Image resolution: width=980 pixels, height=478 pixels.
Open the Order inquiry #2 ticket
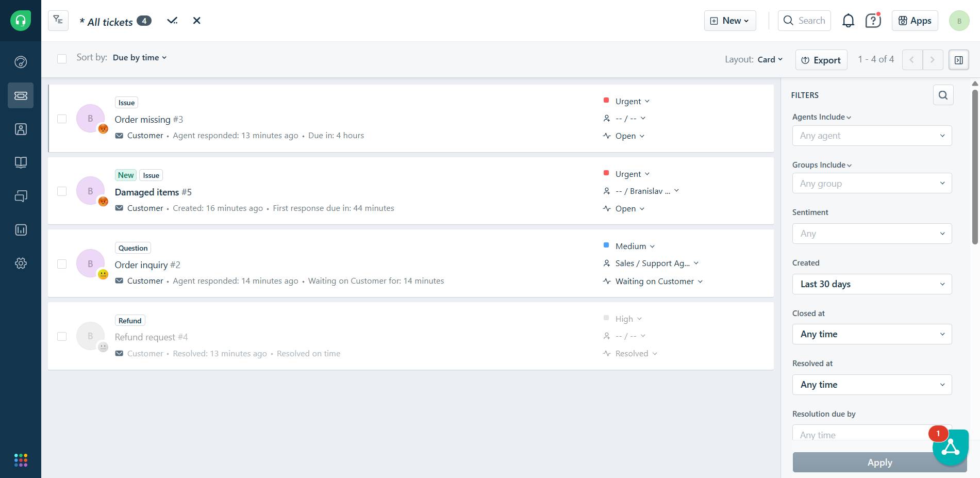point(141,265)
